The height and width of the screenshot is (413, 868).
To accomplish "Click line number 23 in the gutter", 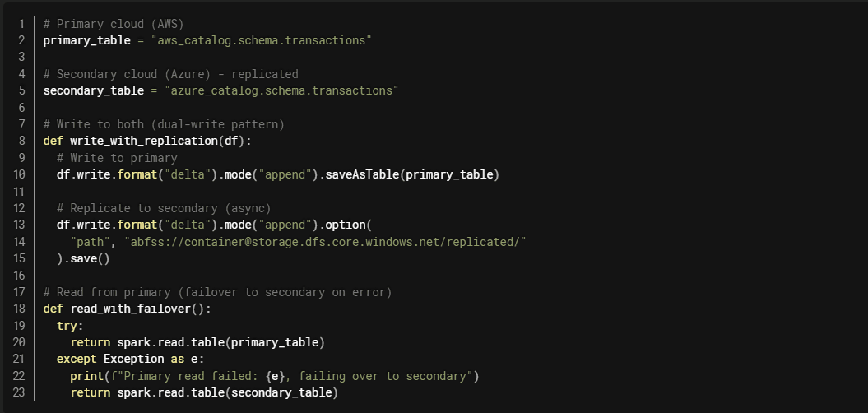I will tap(19, 392).
